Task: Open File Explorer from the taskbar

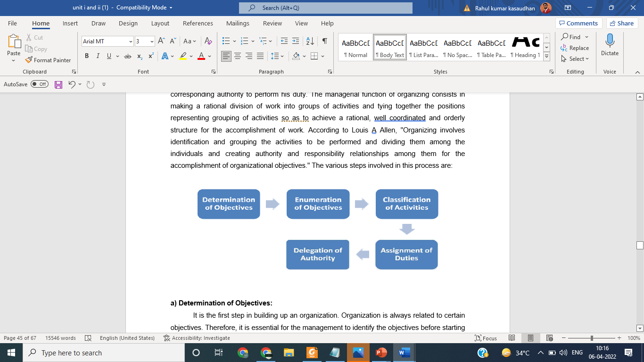Action: click(x=289, y=353)
